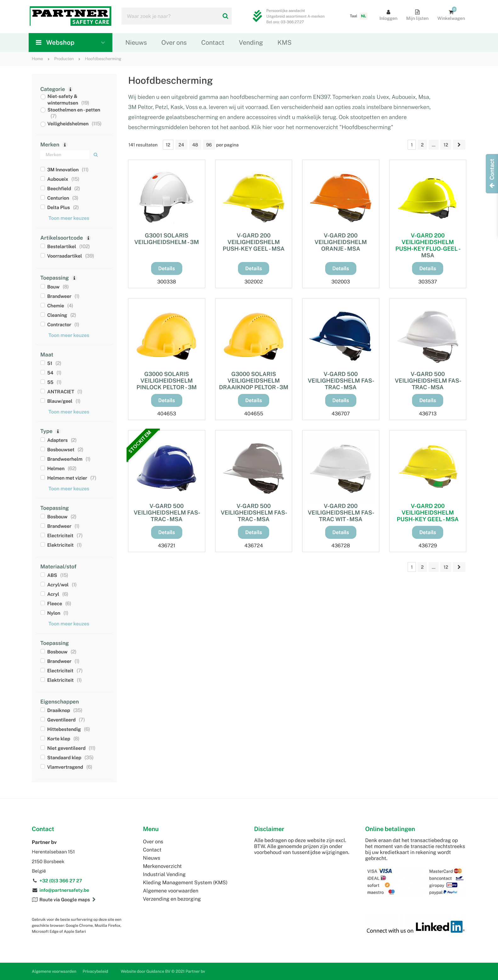Check the Draaiknop eigenschappen checkbox
The height and width of the screenshot is (980, 498).
click(42, 710)
